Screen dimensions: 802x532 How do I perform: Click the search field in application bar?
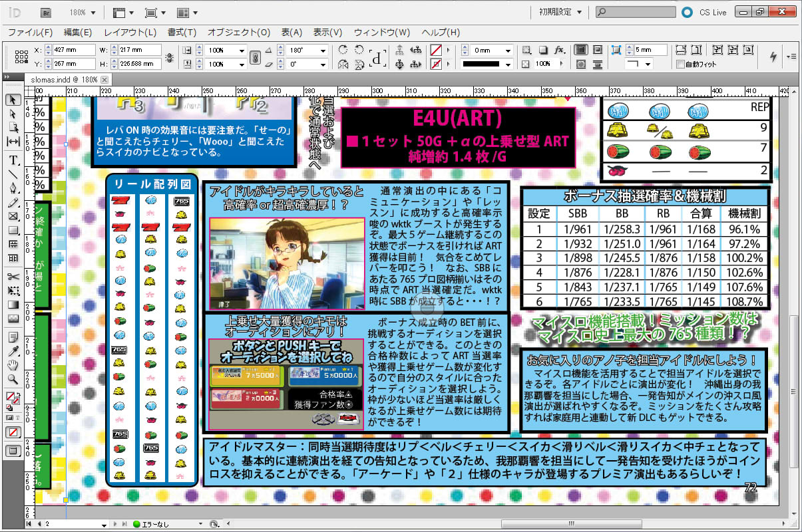(x=634, y=12)
